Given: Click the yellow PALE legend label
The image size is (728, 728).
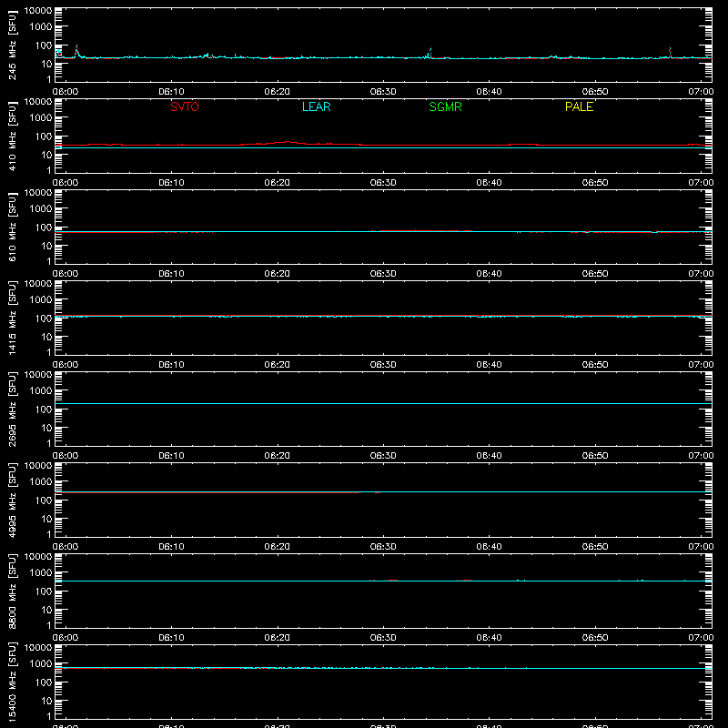Looking at the screenshot, I should pyautogui.click(x=579, y=106).
